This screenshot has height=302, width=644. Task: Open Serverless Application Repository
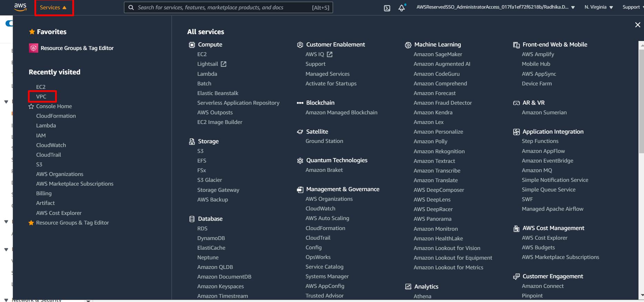(238, 103)
